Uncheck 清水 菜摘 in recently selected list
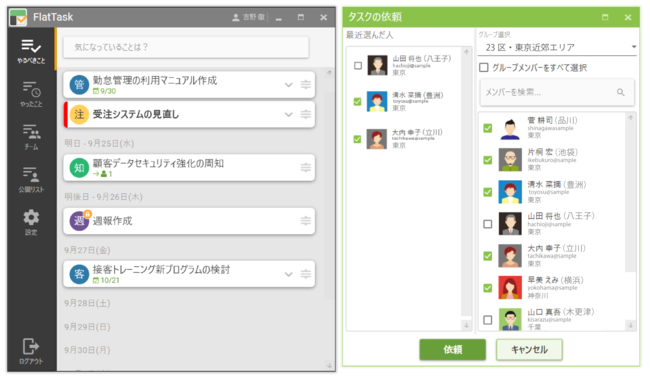Screen dimensions: 650x378 (x=357, y=102)
